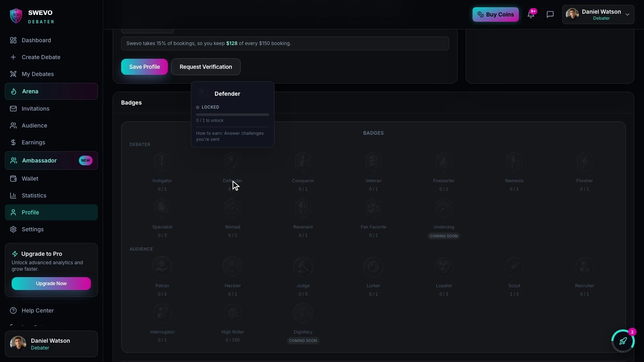This screenshot has width=644, height=362.
Task: Select the Specialist badge icon
Action: 162,208
